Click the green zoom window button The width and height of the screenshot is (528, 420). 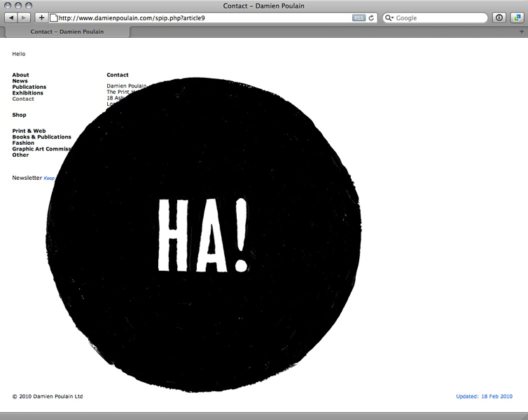pyautogui.click(x=29, y=6)
